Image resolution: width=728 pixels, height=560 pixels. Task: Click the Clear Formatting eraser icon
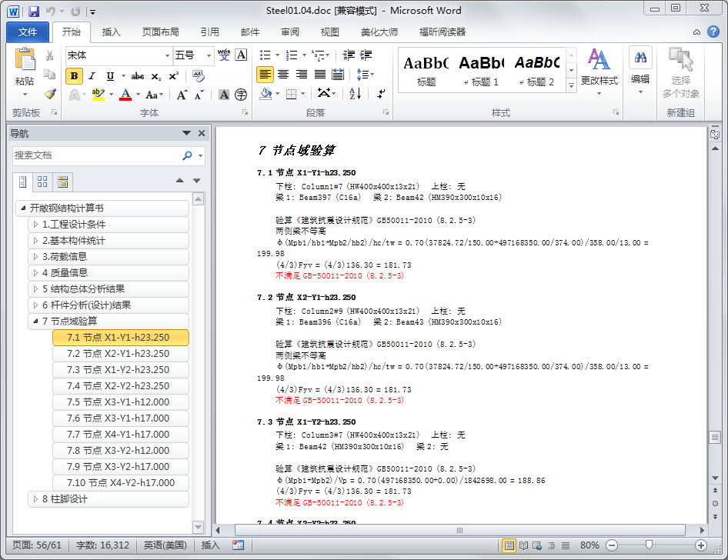tap(199, 76)
